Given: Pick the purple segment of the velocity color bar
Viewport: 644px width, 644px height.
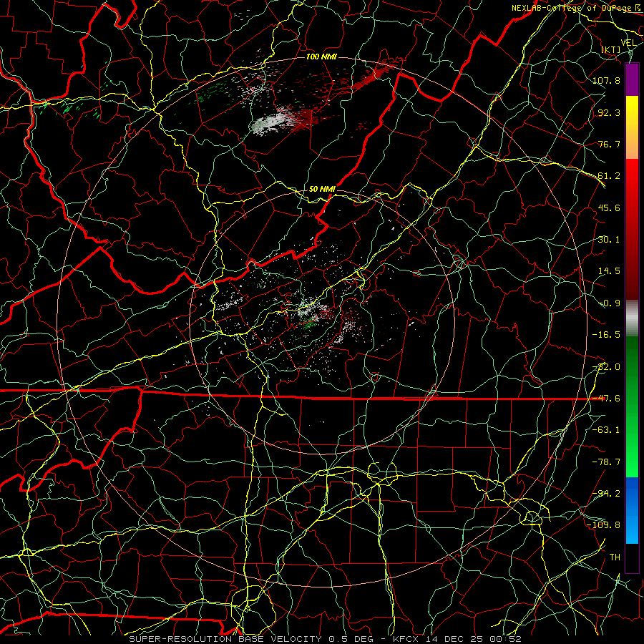Looking at the screenshot, I should pyautogui.click(x=632, y=79).
